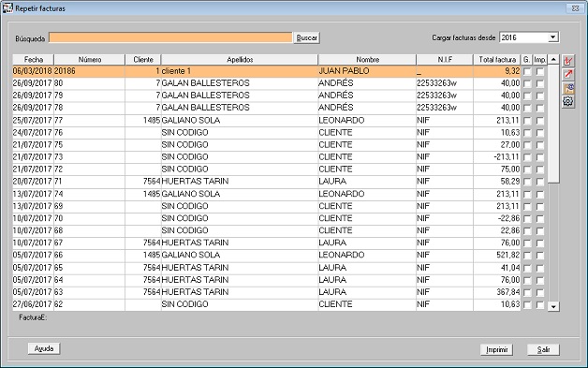
Task: Tick the Imp. checkbox for invoice 71
Action: click(540, 182)
